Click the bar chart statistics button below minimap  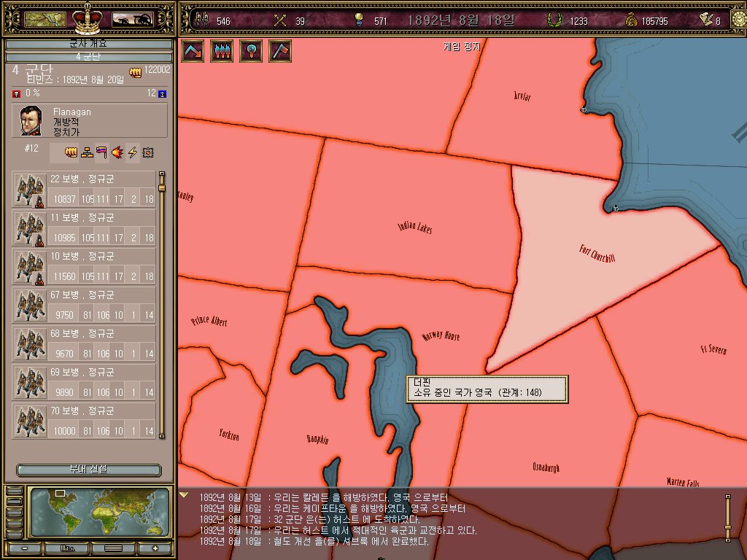click(x=67, y=548)
